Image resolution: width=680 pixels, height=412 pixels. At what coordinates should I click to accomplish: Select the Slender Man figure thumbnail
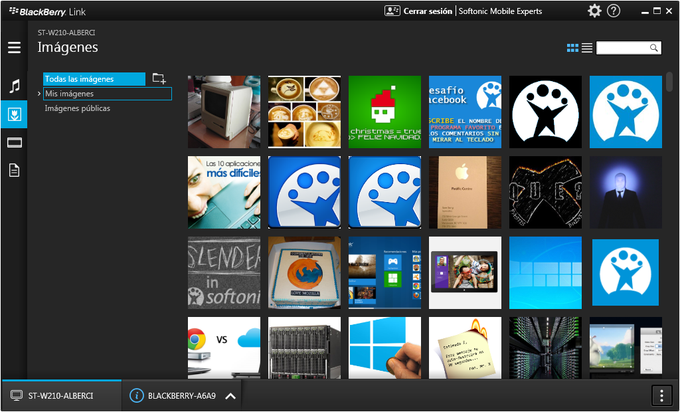[625, 192]
